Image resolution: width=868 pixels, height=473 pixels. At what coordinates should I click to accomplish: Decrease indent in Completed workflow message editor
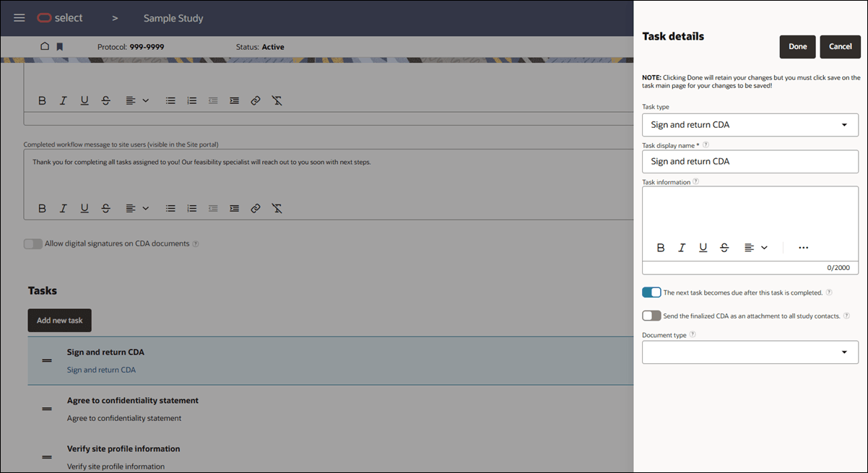[x=213, y=208]
